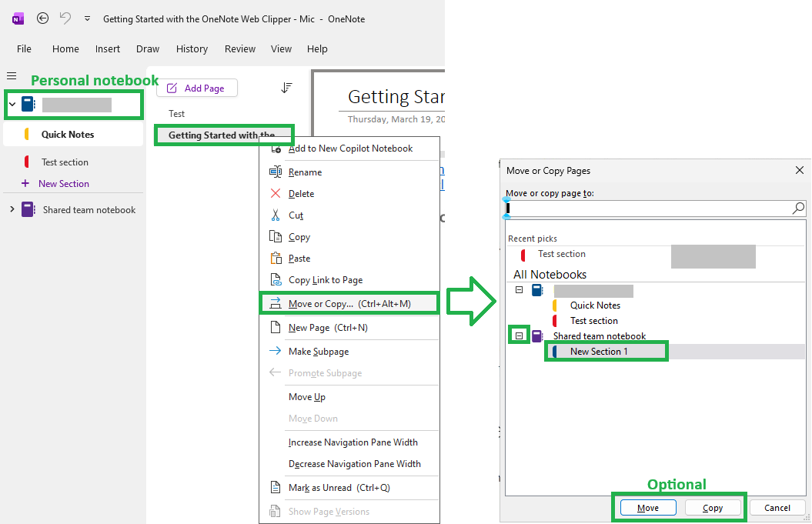Click the New Section link
Viewport: 812px width, 524px height.
coord(64,184)
